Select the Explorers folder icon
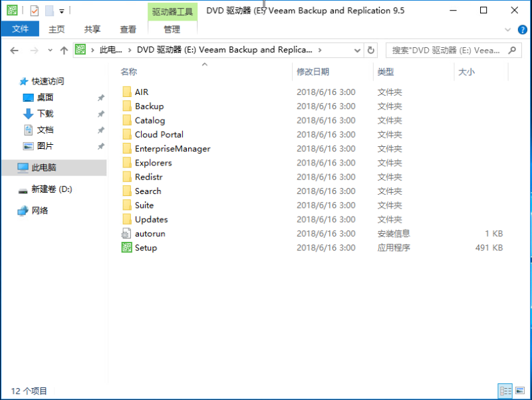532x400 pixels. (127, 163)
